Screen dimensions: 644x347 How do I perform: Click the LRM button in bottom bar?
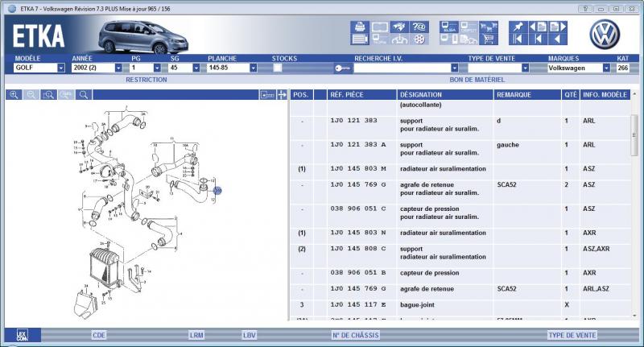pos(196,335)
